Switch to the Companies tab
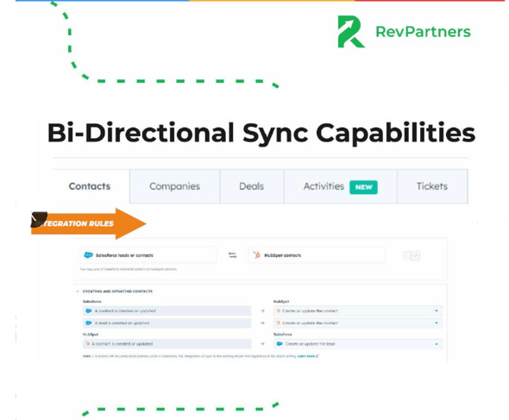 [174, 186]
